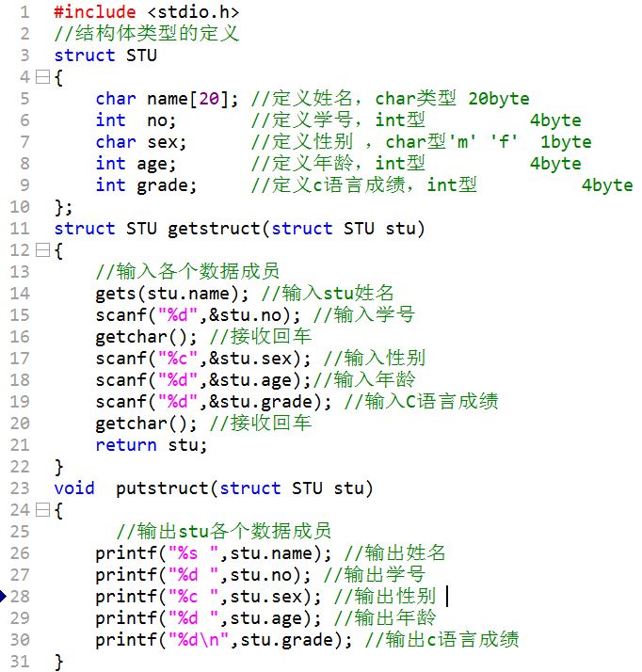
Task: Click 'name[20];' member declaration
Action: pyautogui.click(x=193, y=99)
